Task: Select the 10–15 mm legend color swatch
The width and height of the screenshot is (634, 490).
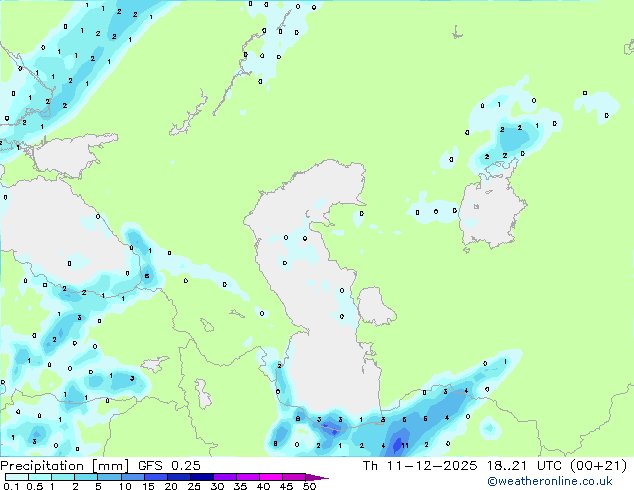Action: pyautogui.click(x=132, y=477)
